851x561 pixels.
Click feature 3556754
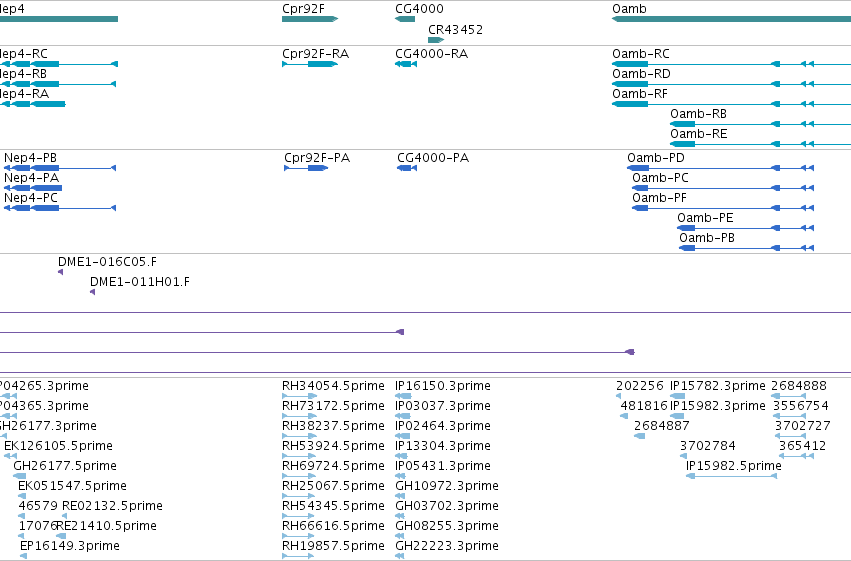pyautogui.click(x=801, y=406)
